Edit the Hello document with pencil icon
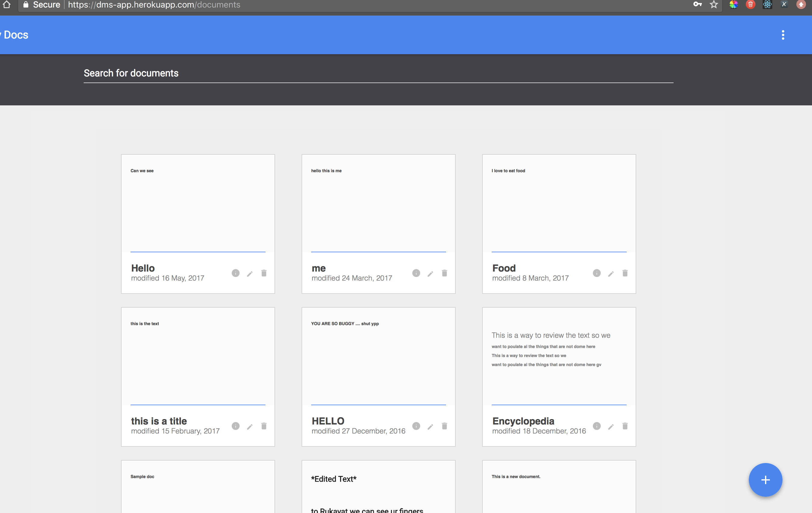This screenshot has height=513, width=812. point(249,274)
